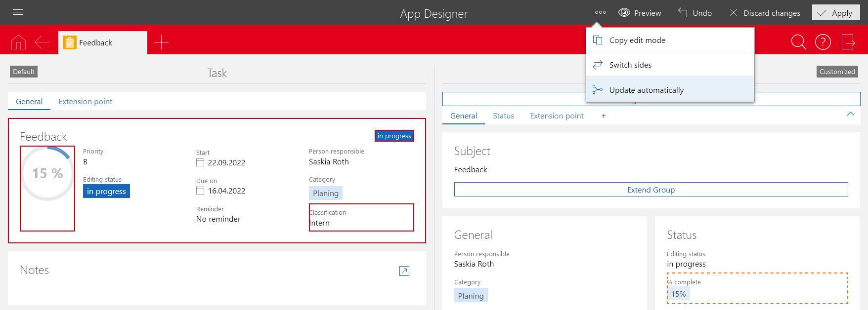
Task: Open the hamburger menu
Action: coord(18,12)
